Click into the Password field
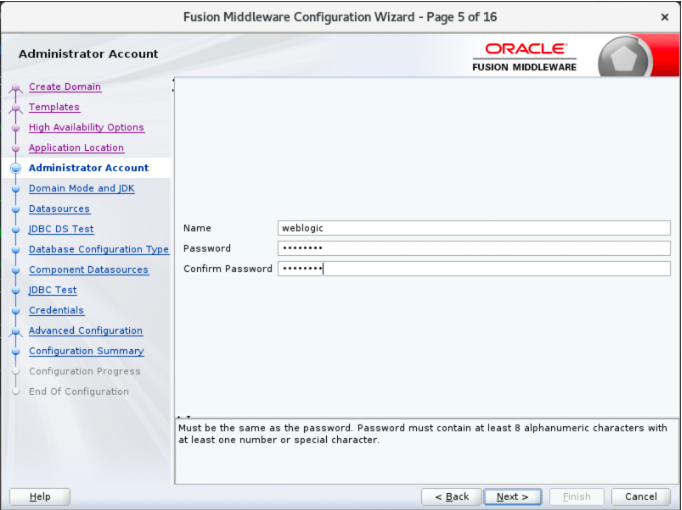Viewport: 682px width, 510px height. point(474,248)
